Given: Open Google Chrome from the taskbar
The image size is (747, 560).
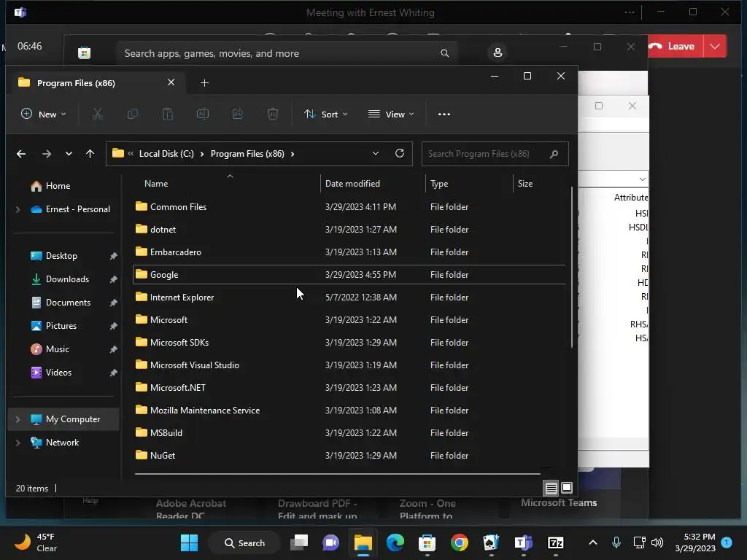Looking at the screenshot, I should (x=460, y=542).
